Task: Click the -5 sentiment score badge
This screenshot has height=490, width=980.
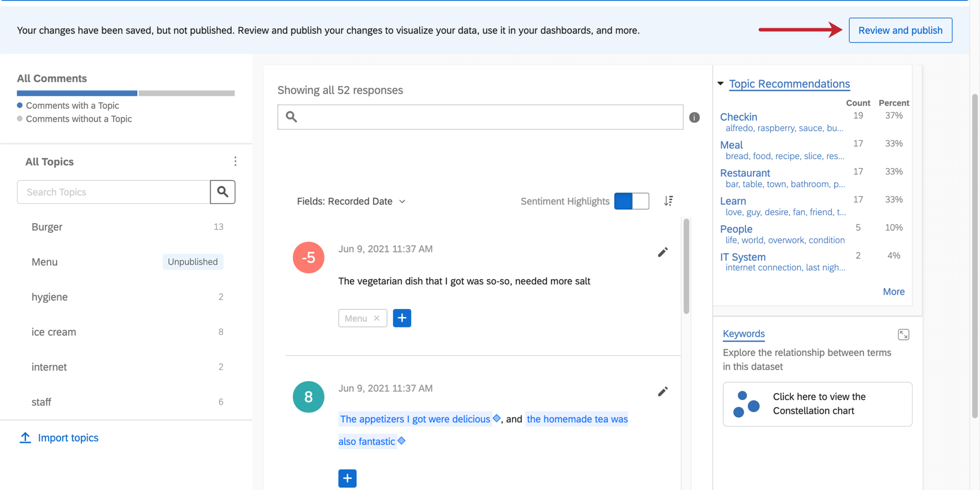Action: point(308,257)
